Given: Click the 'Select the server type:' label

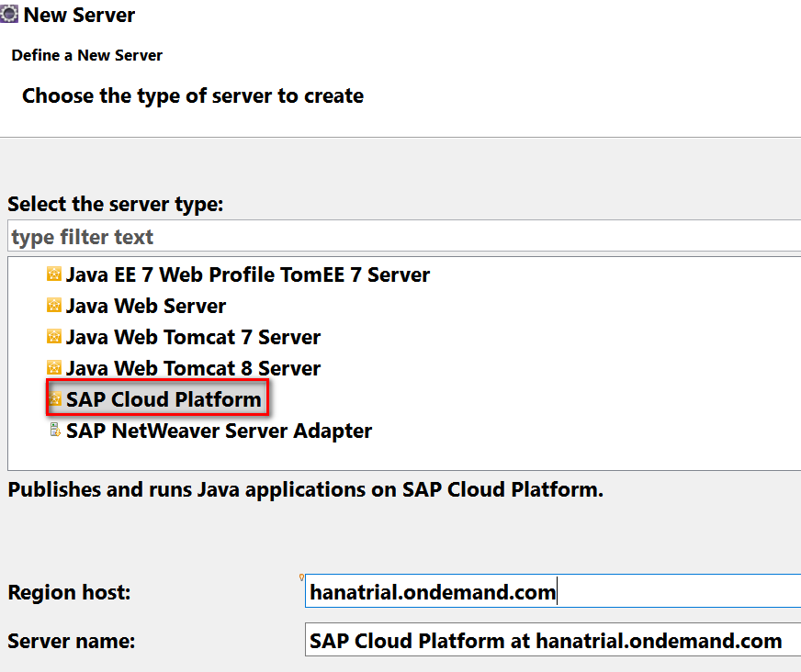Looking at the screenshot, I should coord(116,205).
